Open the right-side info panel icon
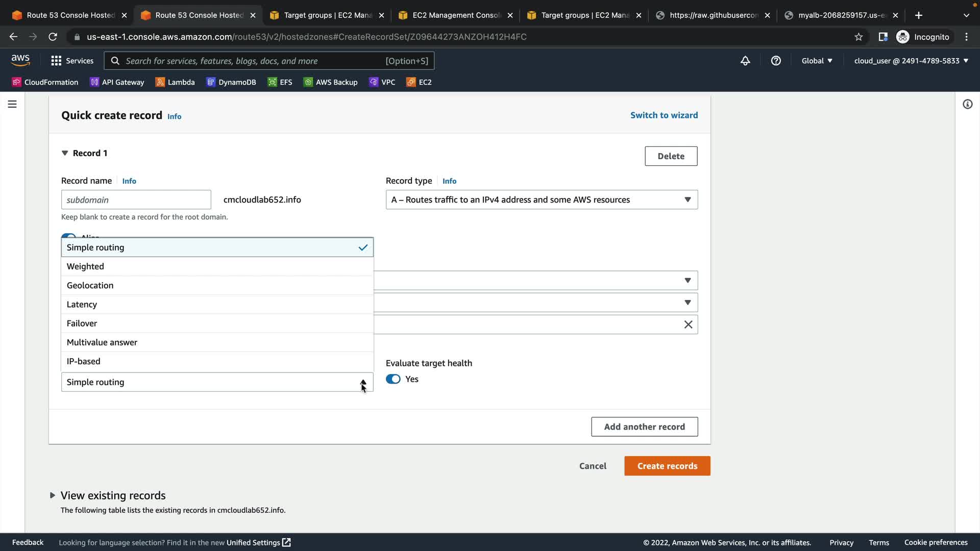The height and width of the screenshot is (551, 980). [x=967, y=104]
